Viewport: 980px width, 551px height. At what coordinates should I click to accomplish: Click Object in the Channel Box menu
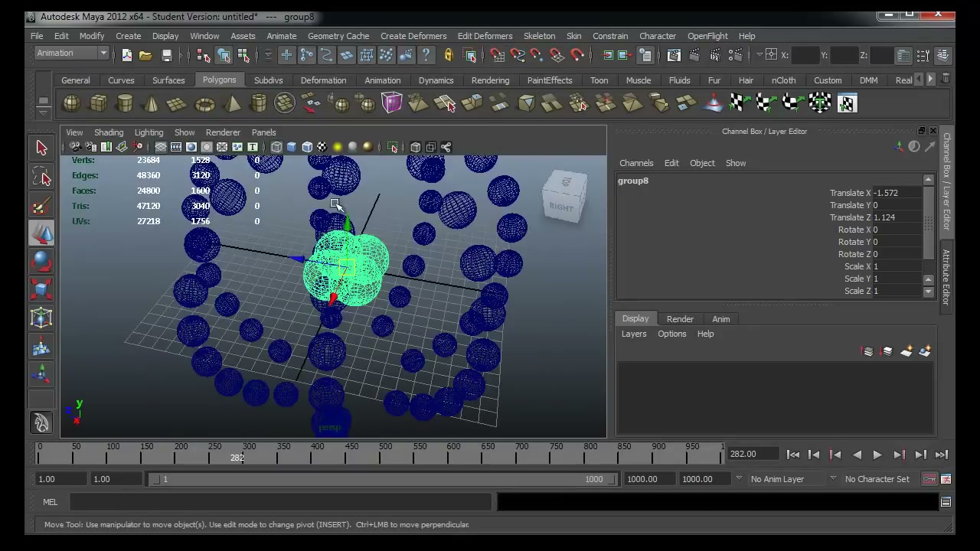pyautogui.click(x=702, y=163)
